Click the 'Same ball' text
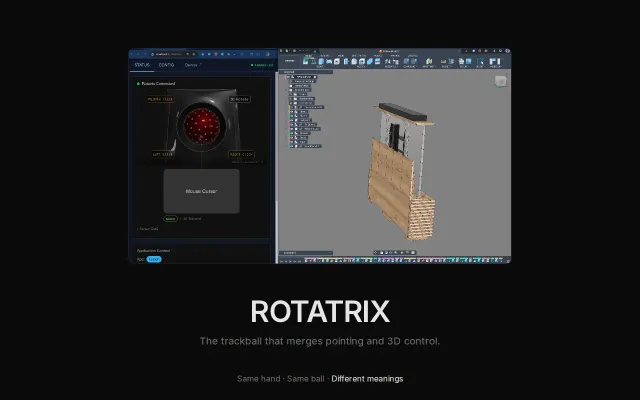 coord(305,379)
